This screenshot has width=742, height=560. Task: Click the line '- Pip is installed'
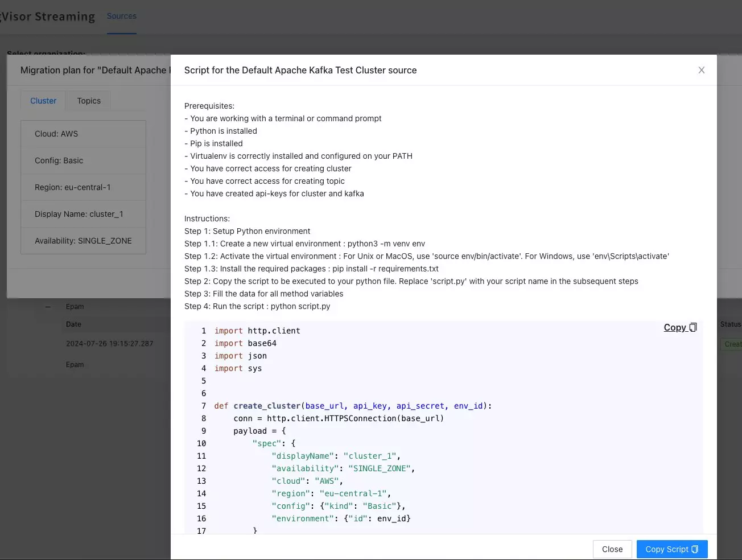[x=213, y=143]
